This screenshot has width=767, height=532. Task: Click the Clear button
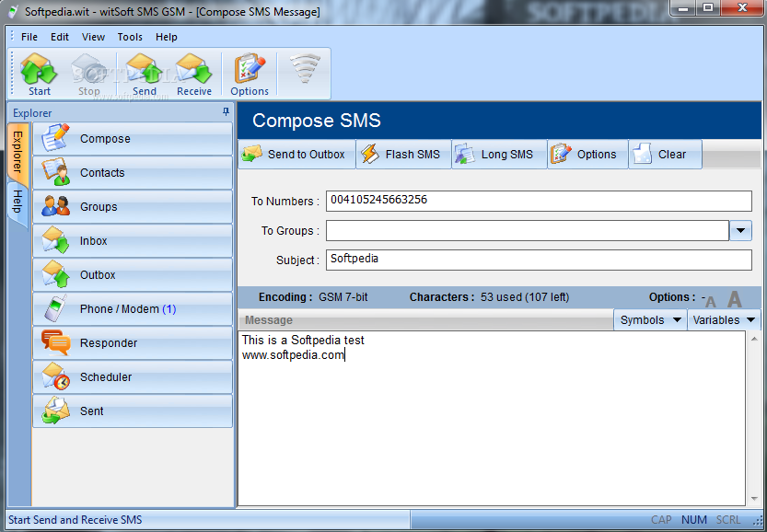[x=665, y=155]
